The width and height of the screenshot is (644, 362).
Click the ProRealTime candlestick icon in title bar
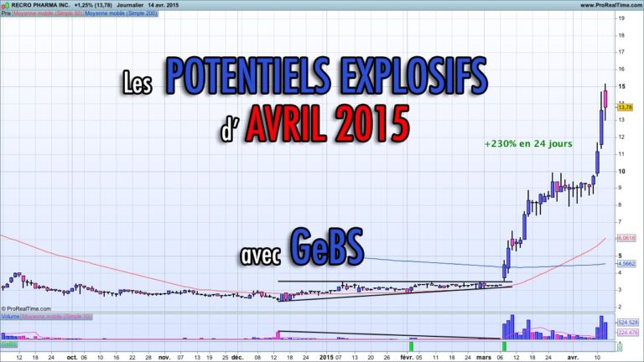pos(5,5)
